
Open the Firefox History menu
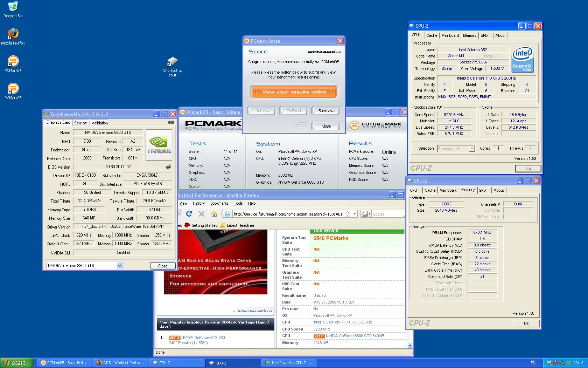198,203
